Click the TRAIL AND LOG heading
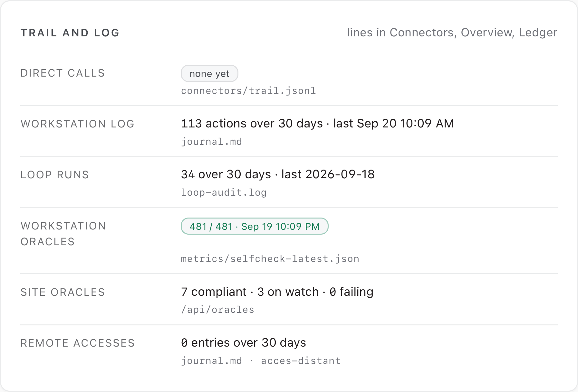Viewport: 578px width, 392px height. pos(70,33)
